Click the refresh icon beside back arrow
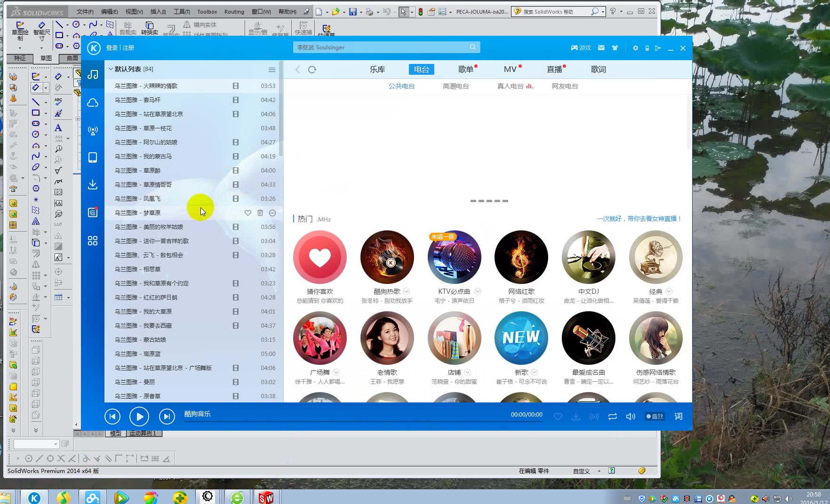Screen dimensions: 830x504 pyautogui.click(x=312, y=70)
